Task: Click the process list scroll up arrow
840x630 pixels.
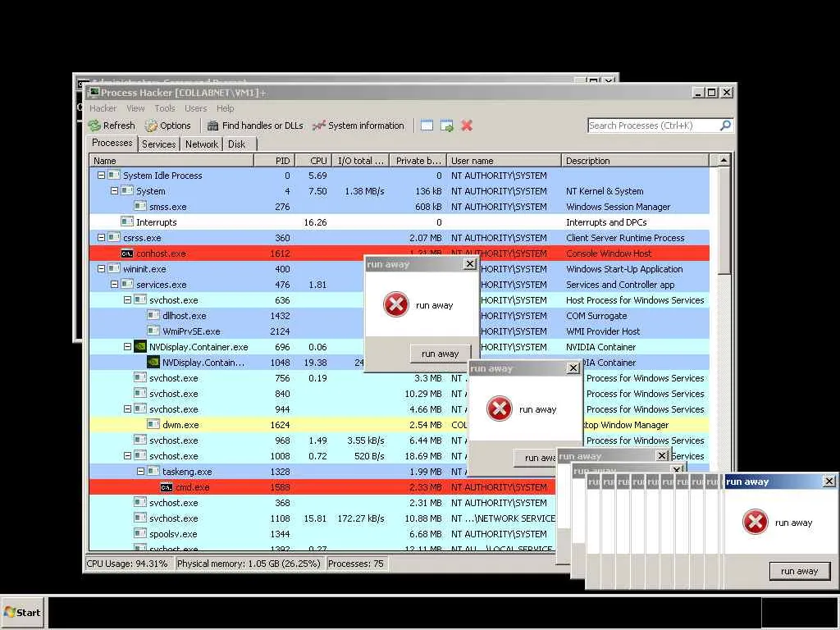Action: coord(724,160)
